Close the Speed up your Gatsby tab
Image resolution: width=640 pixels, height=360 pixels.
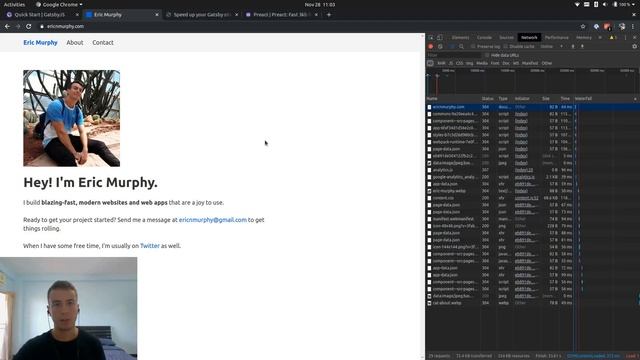[237, 15]
